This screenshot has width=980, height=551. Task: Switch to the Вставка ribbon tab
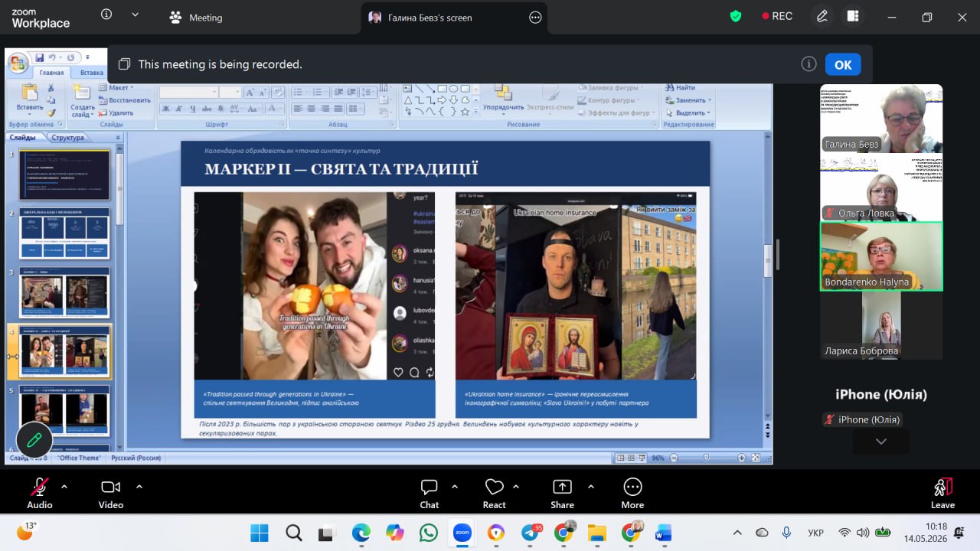point(92,73)
